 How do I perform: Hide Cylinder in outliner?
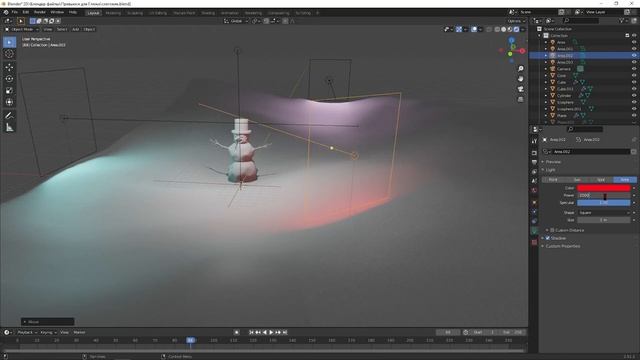point(634,96)
